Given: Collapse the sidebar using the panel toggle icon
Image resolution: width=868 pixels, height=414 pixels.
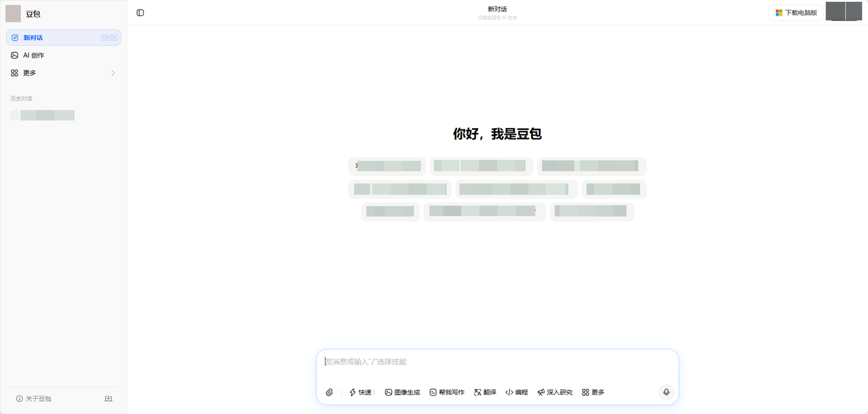Looking at the screenshot, I should point(140,13).
